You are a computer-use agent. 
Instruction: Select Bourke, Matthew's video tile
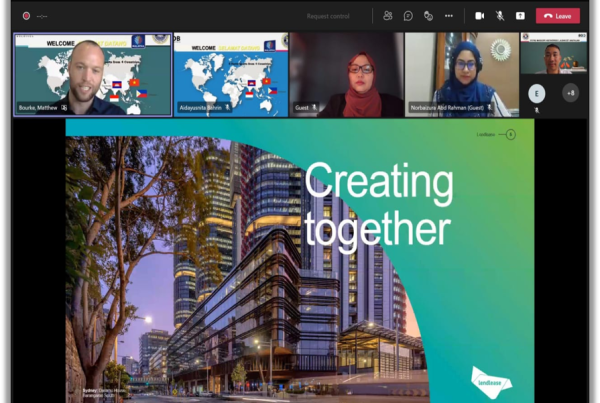(93, 74)
